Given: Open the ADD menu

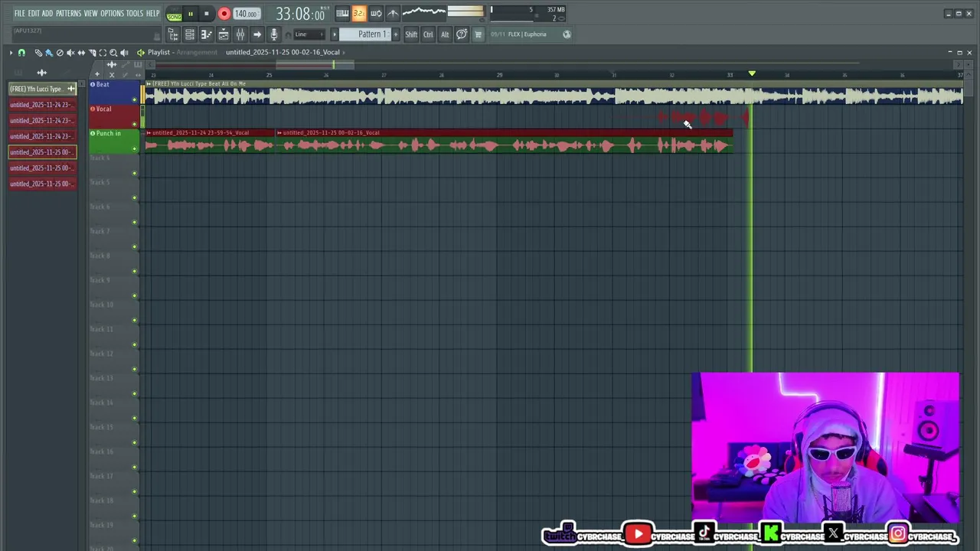Looking at the screenshot, I should click(x=47, y=14).
